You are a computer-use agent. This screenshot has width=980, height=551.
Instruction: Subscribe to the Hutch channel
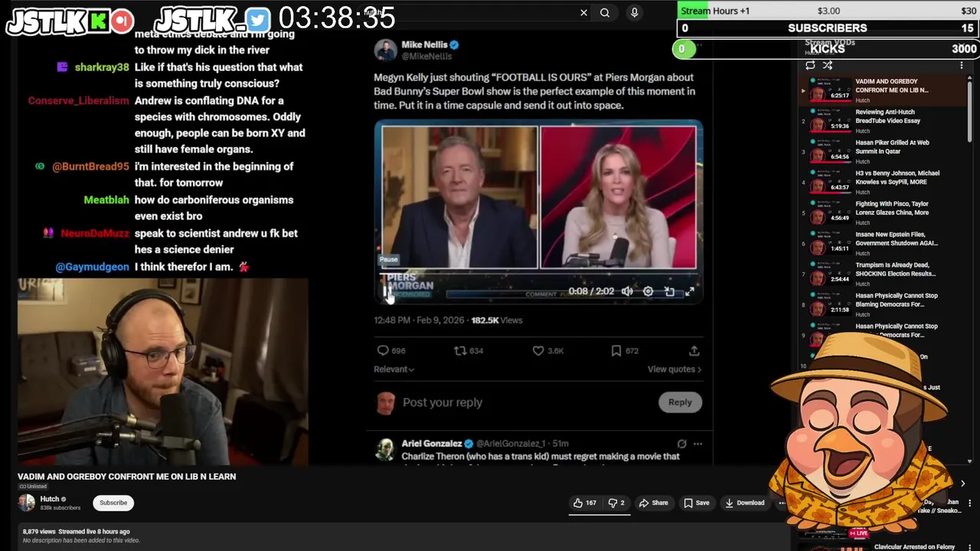tap(113, 503)
